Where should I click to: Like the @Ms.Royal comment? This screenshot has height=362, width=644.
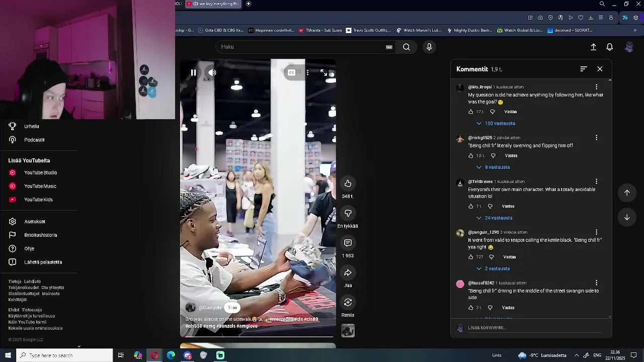click(471, 112)
